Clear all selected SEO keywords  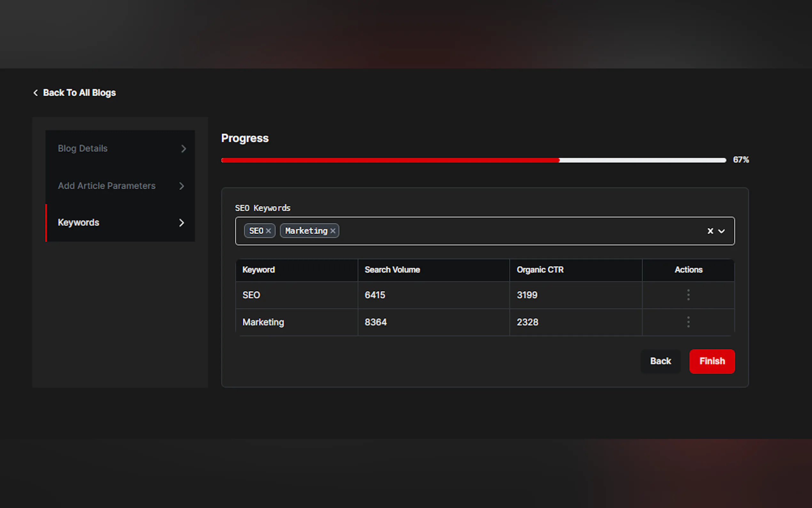tap(710, 231)
